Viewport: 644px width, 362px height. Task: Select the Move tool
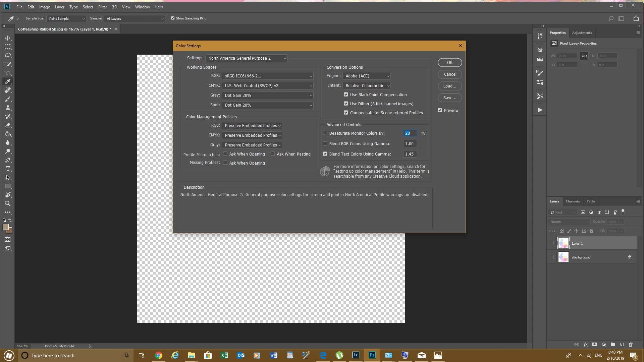8,38
